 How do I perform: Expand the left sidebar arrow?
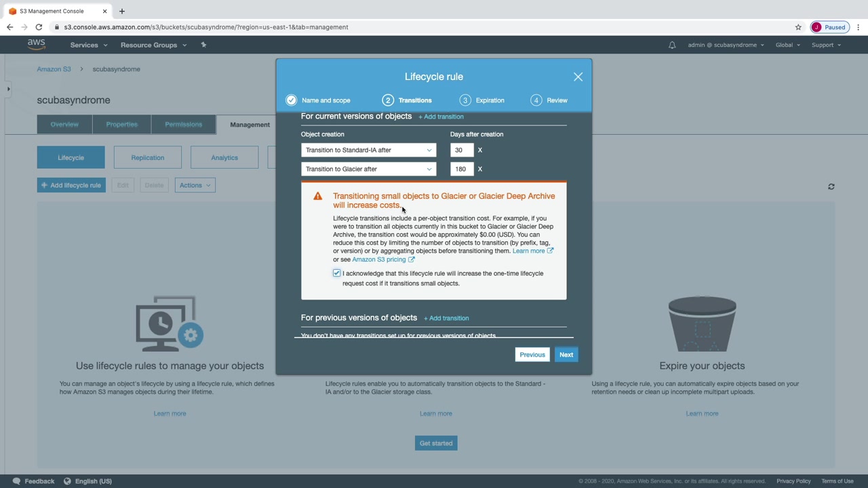coord(8,89)
